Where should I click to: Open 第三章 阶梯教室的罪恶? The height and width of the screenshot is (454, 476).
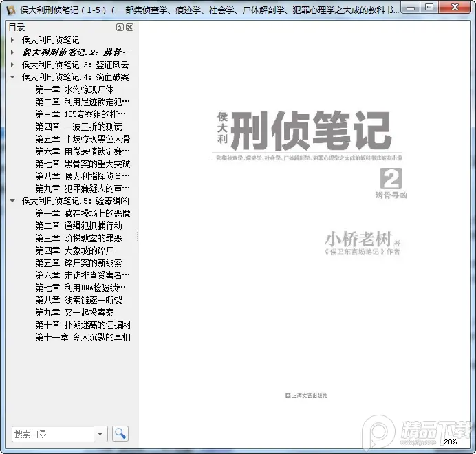click(x=78, y=238)
